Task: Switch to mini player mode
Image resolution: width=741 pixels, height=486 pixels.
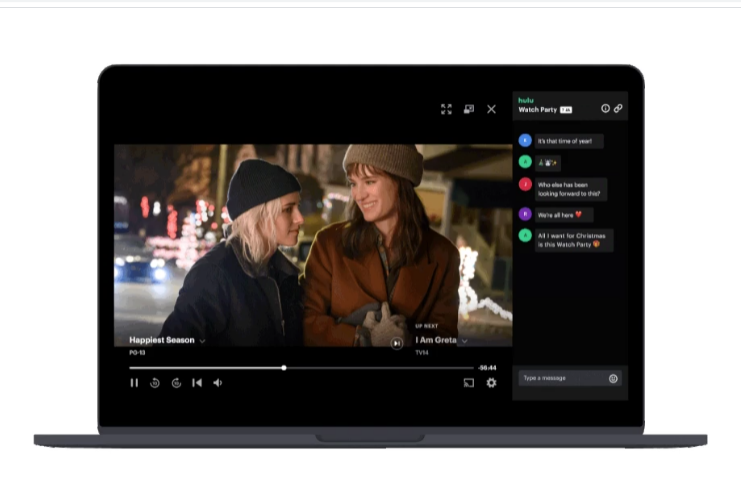Action: click(x=469, y=109)
